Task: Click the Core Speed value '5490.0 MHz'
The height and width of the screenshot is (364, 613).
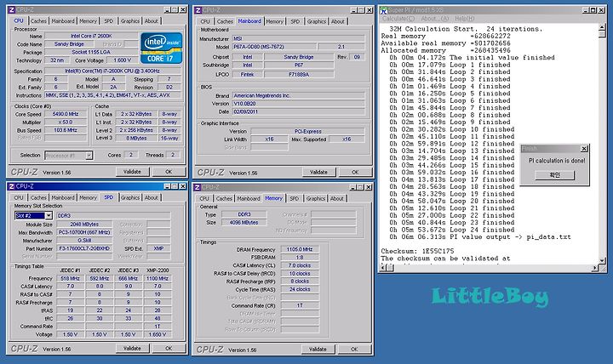Action: (66, 114)
